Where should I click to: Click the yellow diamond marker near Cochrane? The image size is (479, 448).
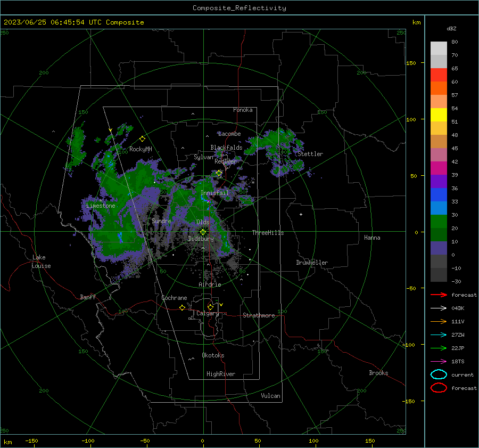[x=183, y=307]
